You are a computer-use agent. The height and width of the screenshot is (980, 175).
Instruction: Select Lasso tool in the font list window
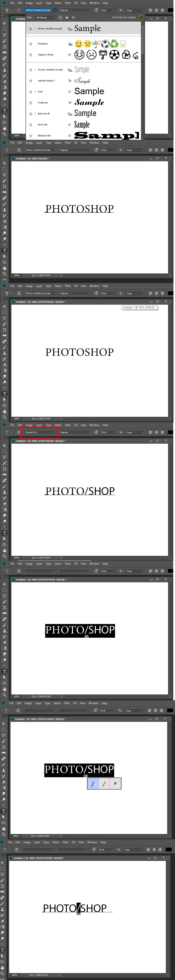[x=4, y=35]
